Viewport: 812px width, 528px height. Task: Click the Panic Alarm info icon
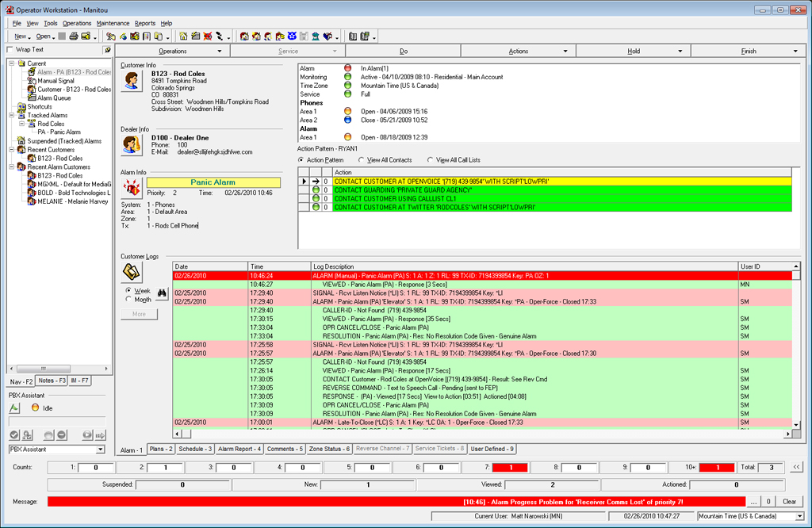(131, 187)
